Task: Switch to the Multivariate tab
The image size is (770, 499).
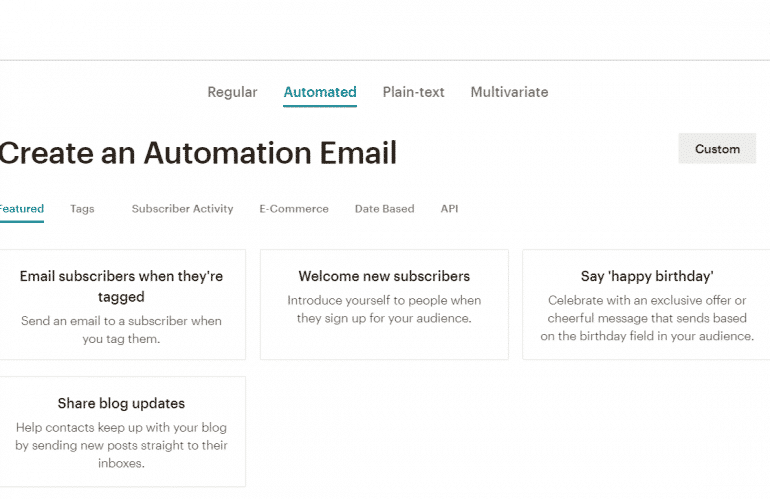Action: pyautogui.click(x=509, y=92)
